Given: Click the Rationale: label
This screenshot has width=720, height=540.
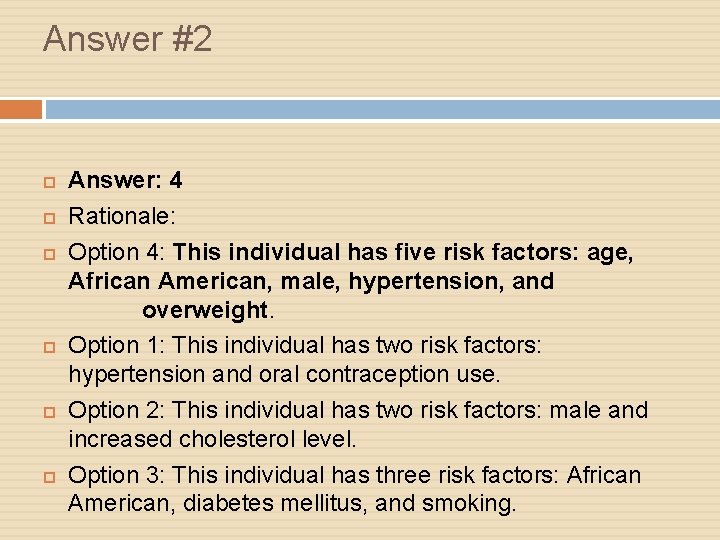Looking at the screenshot, I should click(122, 216).
